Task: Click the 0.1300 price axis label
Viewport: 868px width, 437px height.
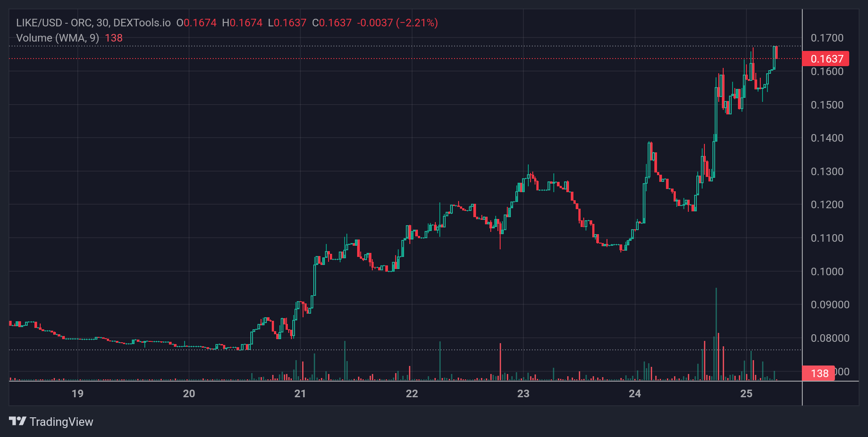Action: click(827, 171)
